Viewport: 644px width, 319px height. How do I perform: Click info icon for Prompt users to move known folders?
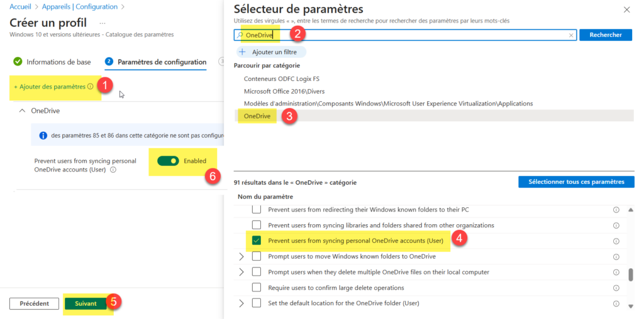coord(616,257)
